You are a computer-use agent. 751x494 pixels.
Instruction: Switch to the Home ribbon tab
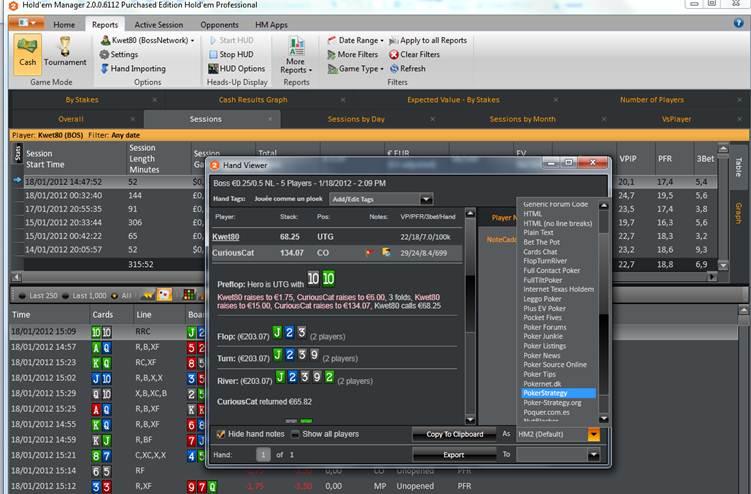pyautogui.click(x=64, y=24)
